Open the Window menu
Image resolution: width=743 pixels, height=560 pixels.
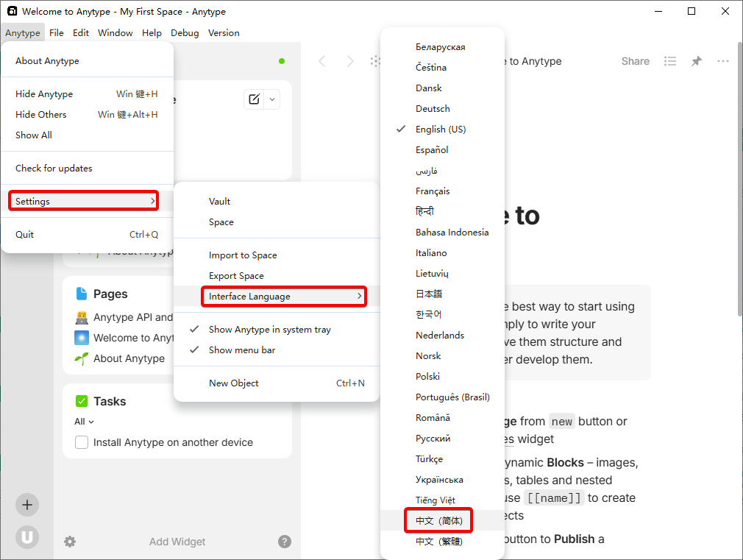point(115,32)
